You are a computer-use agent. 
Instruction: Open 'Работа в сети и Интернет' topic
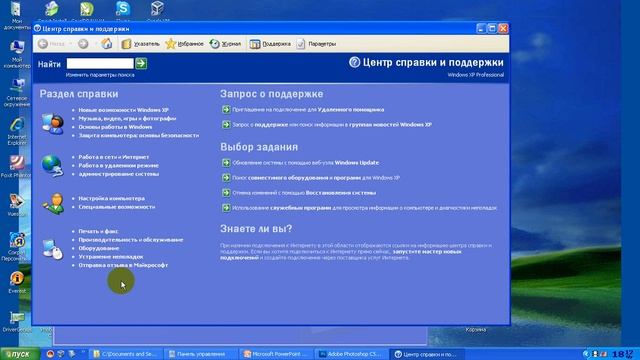(x=113, y=157)
